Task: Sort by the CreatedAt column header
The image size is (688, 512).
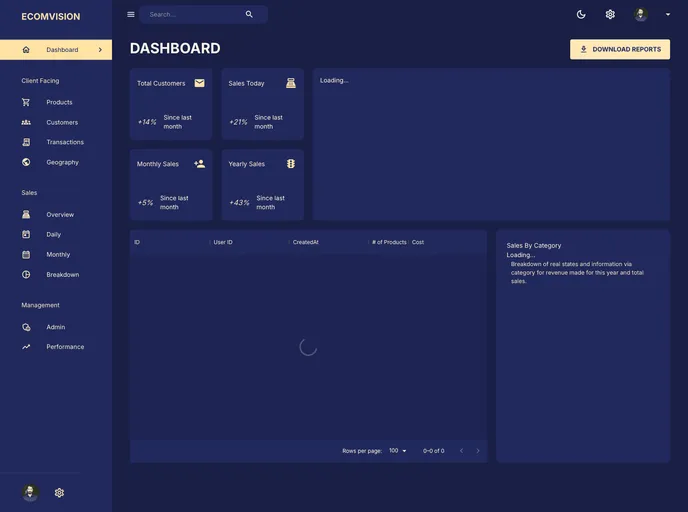Action: click(305, 242)
